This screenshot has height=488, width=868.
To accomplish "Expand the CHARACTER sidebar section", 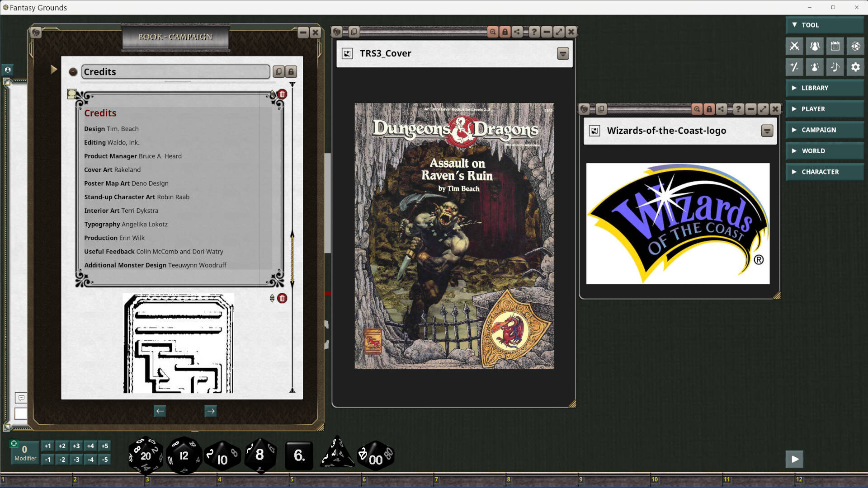I will tap(824, 172).
